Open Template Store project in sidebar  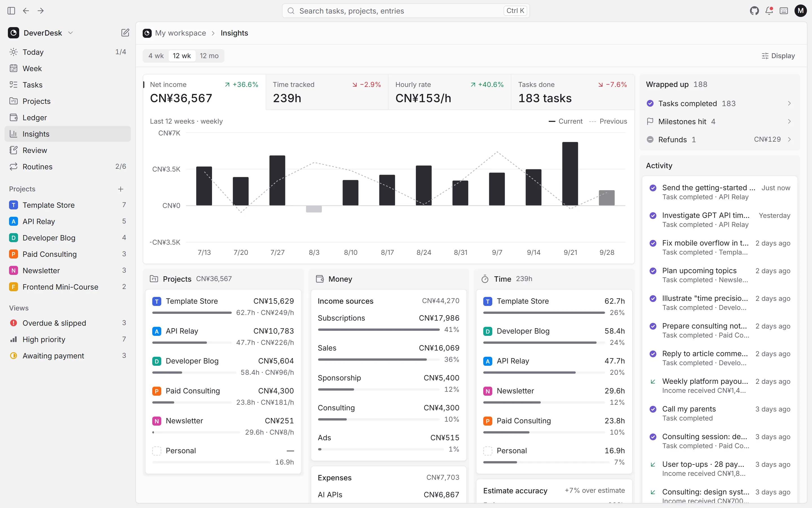(67, 205)
